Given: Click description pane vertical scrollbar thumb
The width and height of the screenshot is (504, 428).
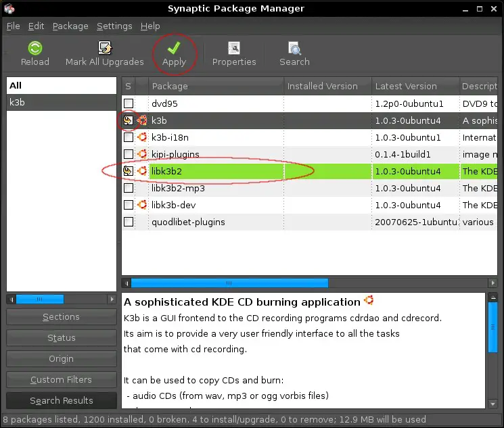Looking at the screenshot, I should (x=492, y=327).
